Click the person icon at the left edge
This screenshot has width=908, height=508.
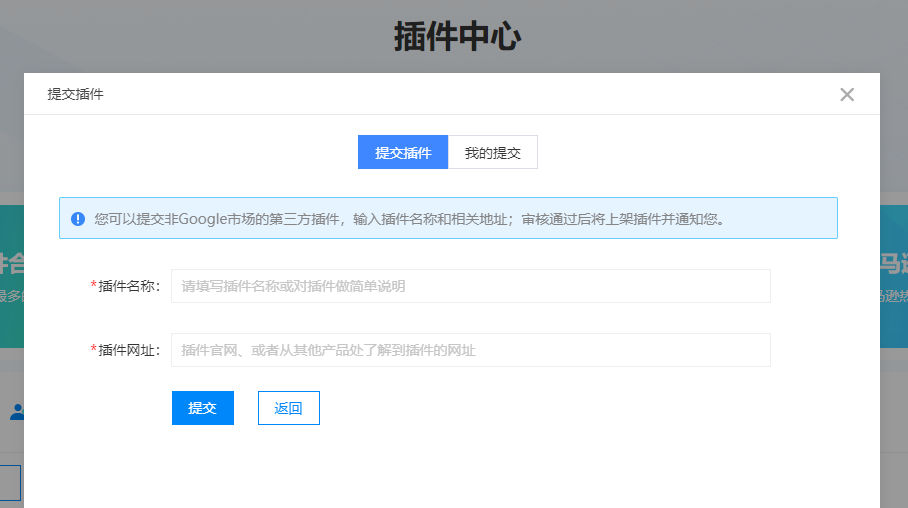pyautogui.click(x=15, y=411)
